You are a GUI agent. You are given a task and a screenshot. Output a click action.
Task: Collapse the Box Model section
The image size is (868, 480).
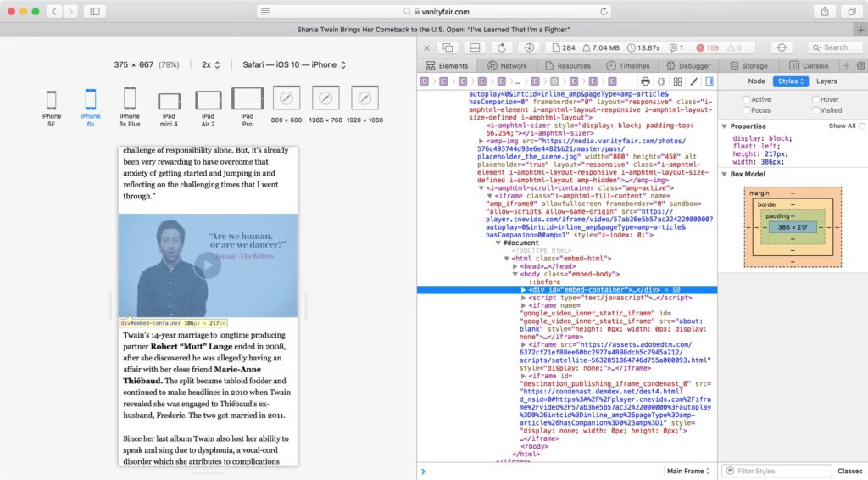[x=724, y=174]
